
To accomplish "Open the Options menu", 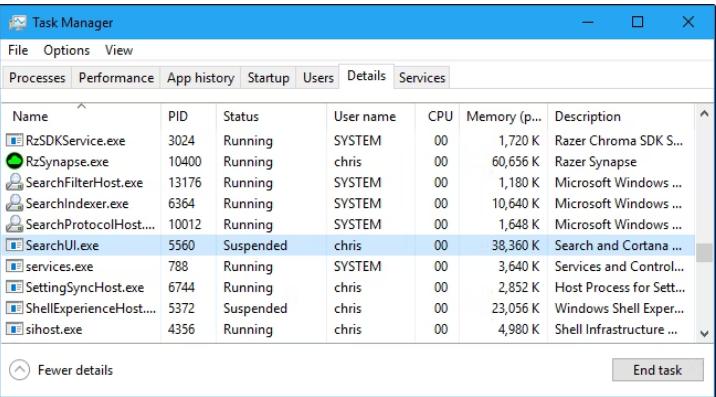I will [67, 50].
